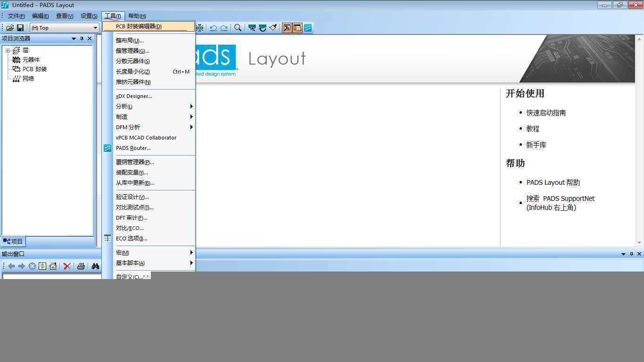Open the 文件 menu

16,16
